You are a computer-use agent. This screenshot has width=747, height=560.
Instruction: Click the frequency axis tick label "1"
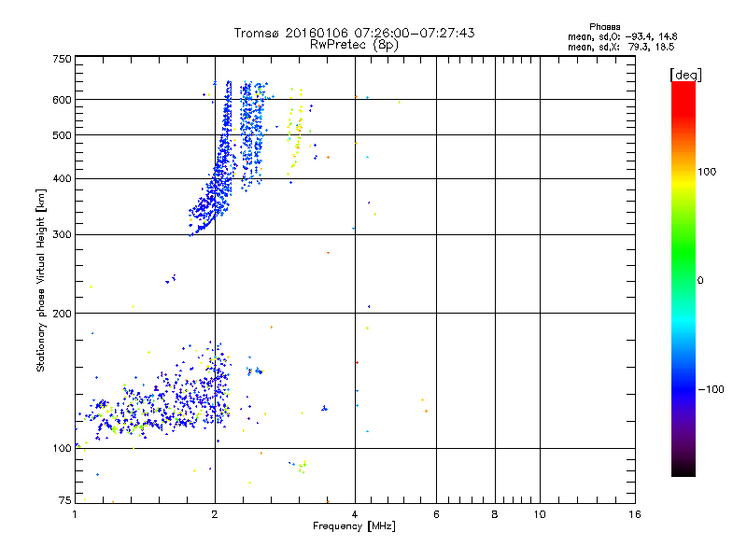coord(75,514)
